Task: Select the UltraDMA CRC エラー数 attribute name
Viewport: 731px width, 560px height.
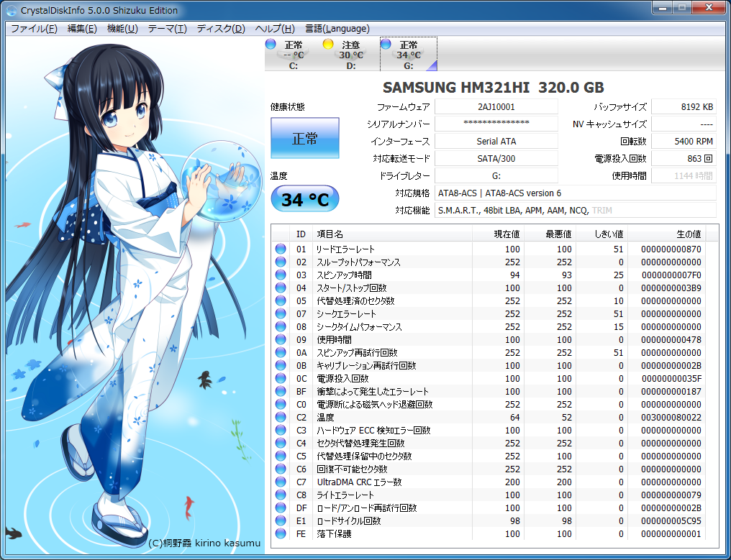Action: [360, 482]
